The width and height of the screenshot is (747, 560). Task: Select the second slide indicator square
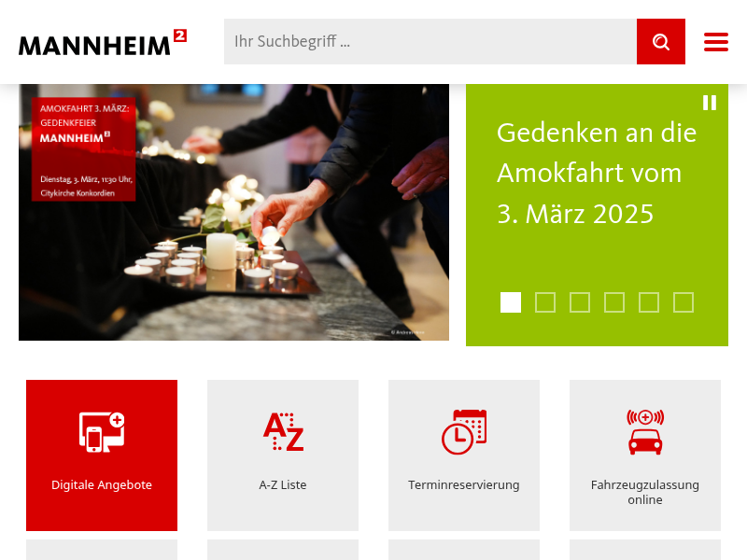545,302
